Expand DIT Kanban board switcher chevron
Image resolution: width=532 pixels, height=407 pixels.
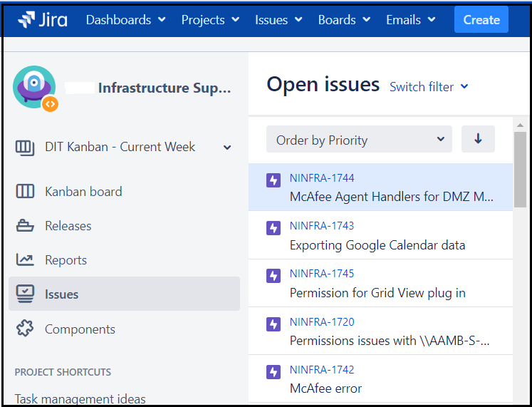(227, 148)
